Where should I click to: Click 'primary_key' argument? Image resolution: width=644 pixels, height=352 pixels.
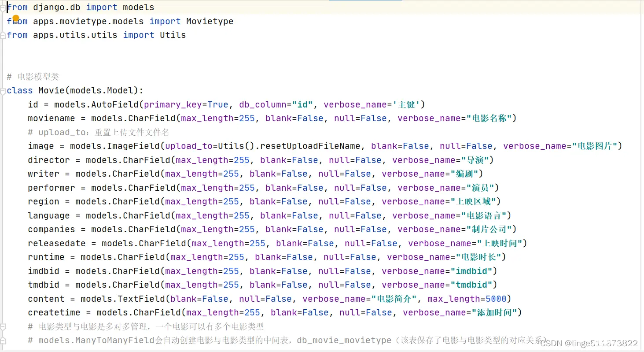pyautogui.click(x=173, y=104)
